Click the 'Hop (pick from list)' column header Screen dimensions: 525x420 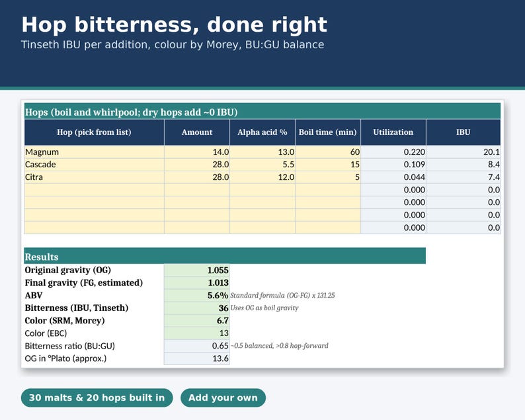coord(95,132)
